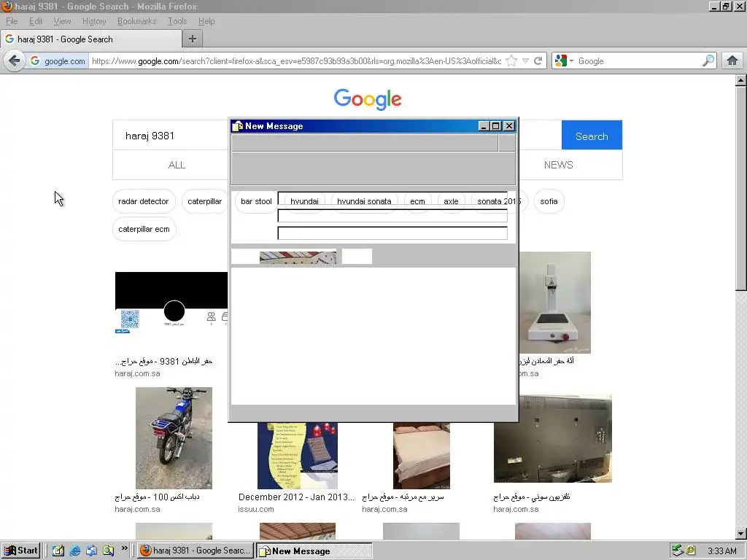Select the 'caterpillar ecm' suggestion chip

pos(144,229)
